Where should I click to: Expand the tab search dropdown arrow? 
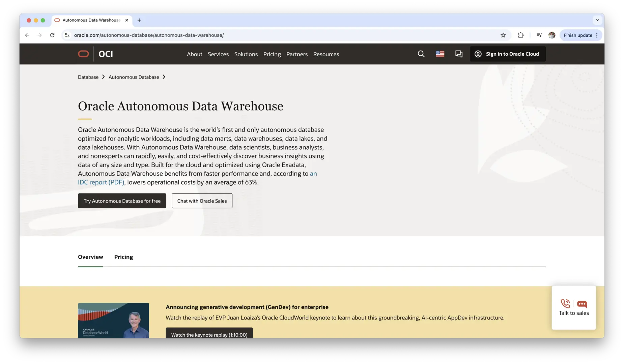pyautogui.click(x=597, y=20)
